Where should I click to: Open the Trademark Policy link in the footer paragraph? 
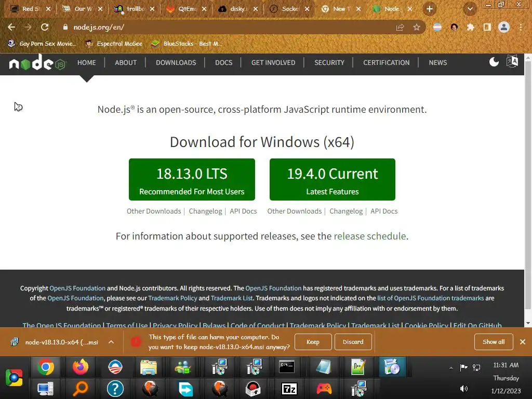pyautogui.click(x=172, y=298)
